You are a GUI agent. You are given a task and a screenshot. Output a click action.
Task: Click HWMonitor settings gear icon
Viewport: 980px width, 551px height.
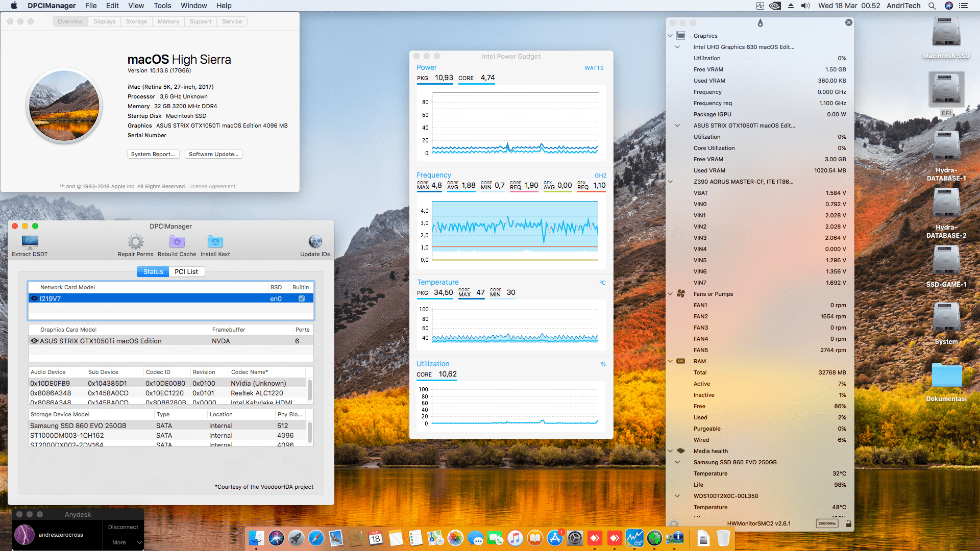point(674,523)
